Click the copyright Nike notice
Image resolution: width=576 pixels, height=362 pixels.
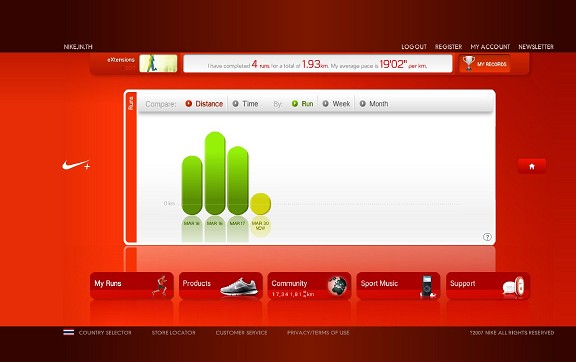pyautogui.click(x=512, y=333)
